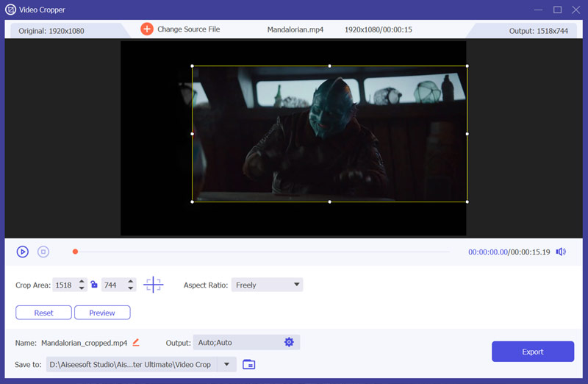The width and height of the screenshot is (588, 384).
Task: Click the 1920x1080/00:00:15 info text
Action: click(378, 29)
